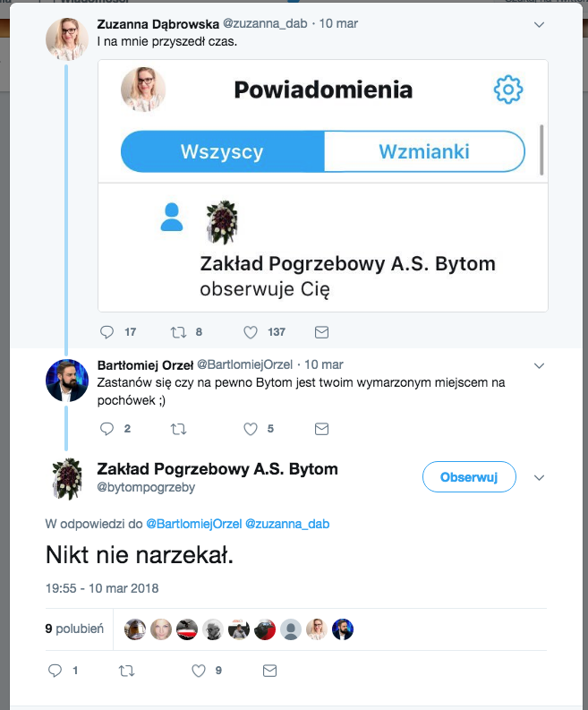The height and width of the screenshot is (710, 588).
Task: Reply to Bartłomiej Orzeł's tweet
Action: [x=107, y=429]
